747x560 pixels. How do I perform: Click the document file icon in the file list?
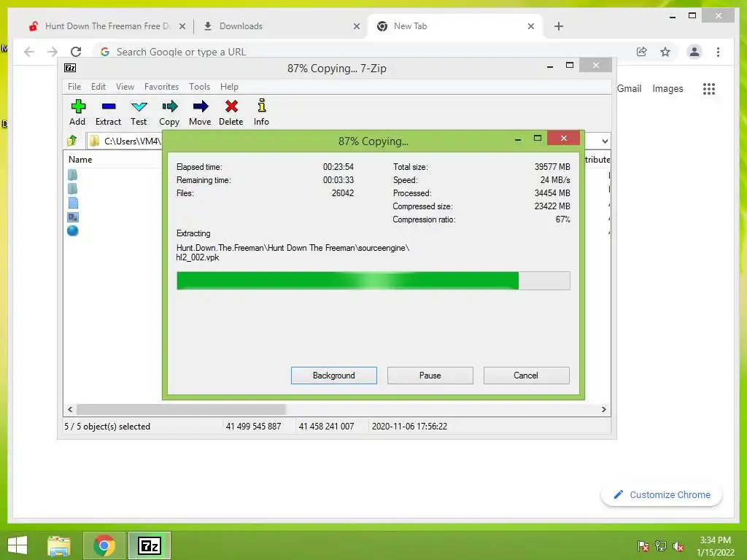[73, 203]
